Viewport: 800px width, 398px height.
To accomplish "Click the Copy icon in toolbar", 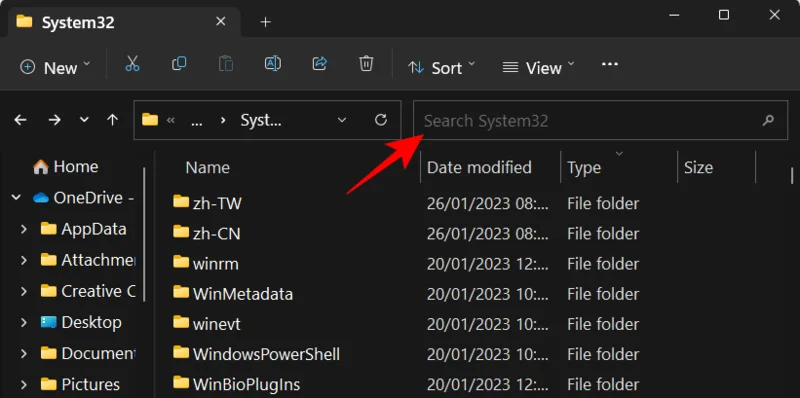I will tap(179, 63).
